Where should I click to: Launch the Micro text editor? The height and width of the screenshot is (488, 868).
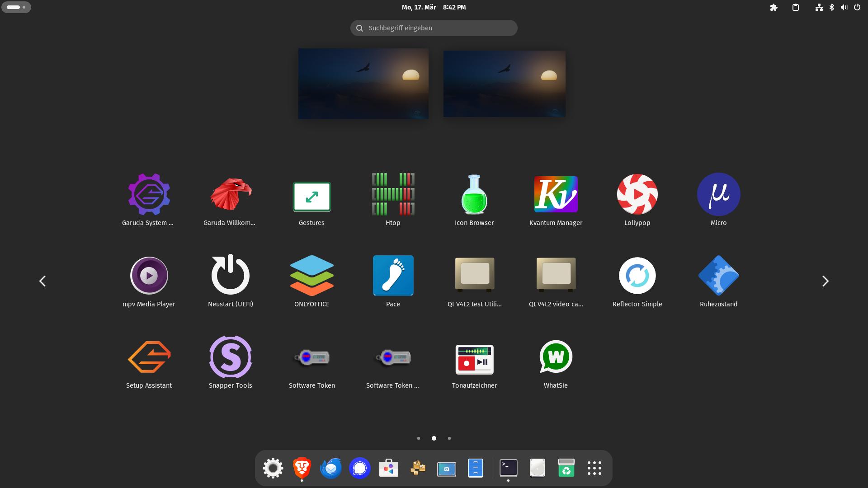(x=718, y=195)
